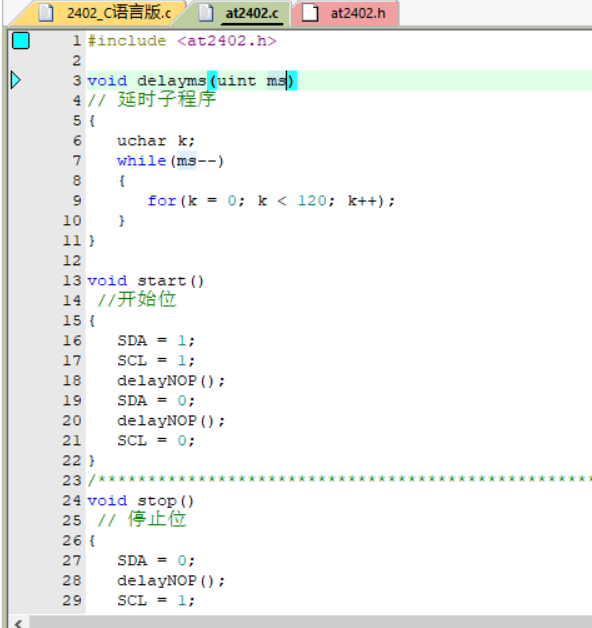Click the cyan bookmark marker at line 1
Screen dimensions: 592x628
(x=20, y=40)
